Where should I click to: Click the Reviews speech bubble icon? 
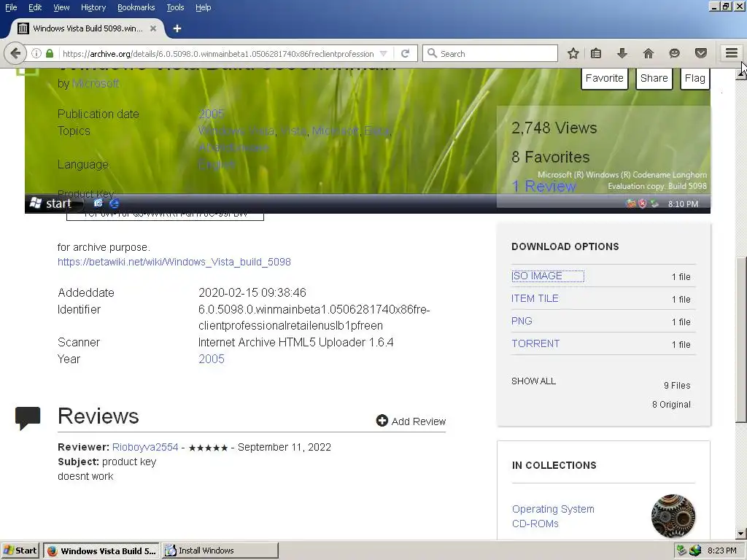coord(28,418)
